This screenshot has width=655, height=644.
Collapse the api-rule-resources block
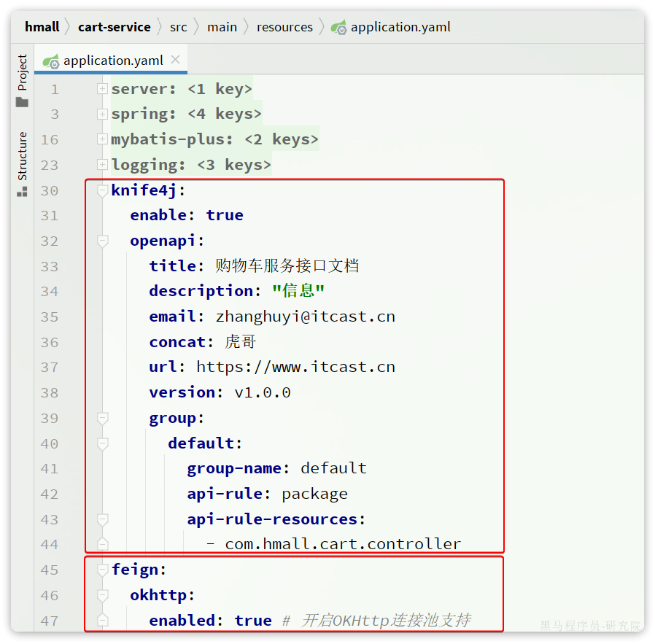pyautogui.click(x=102, y=520)
